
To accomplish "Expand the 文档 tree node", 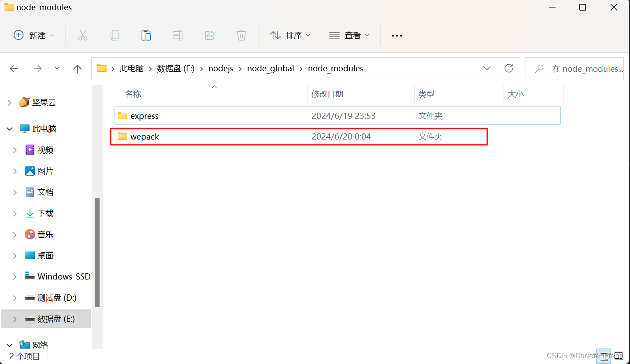I will [x=15, y=192].
